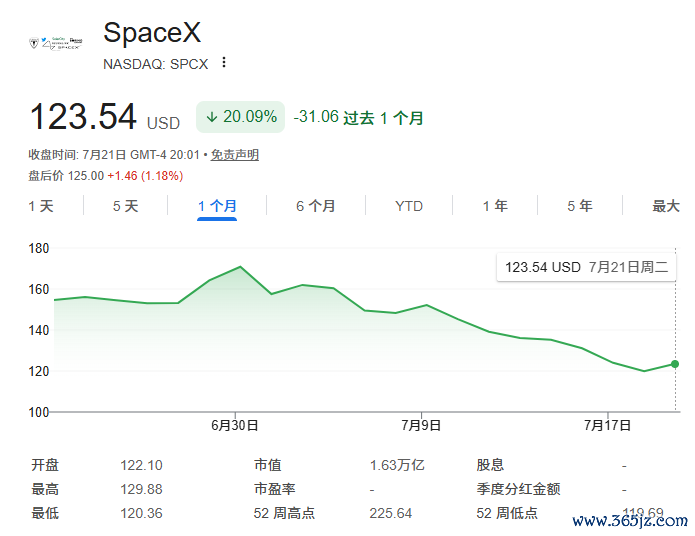
Task: Show the 6 个月 chart range
Action: (316, 206)
